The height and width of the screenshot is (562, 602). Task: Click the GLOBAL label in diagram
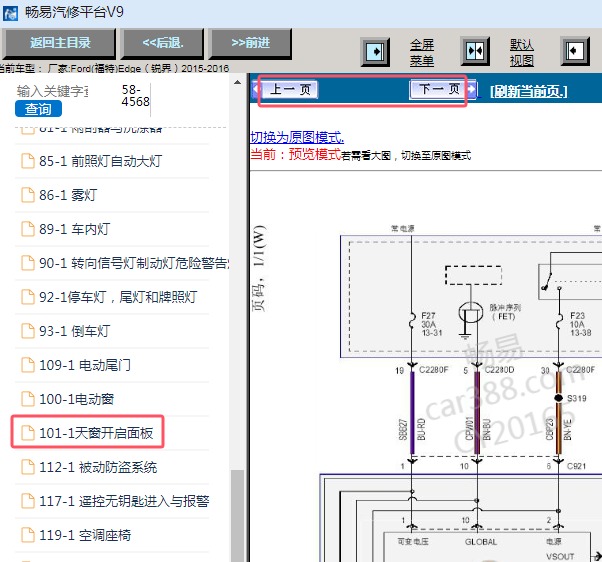[481, 542]
